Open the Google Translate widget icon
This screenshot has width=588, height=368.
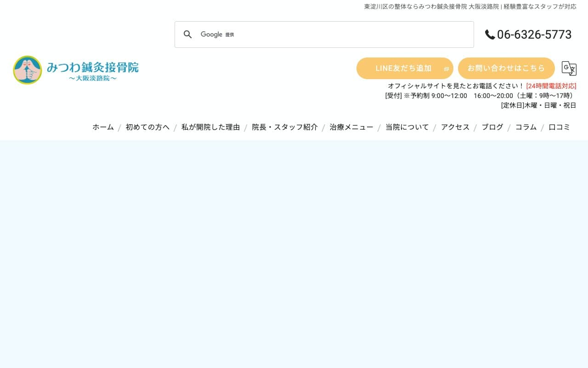[x=569, y=68]
